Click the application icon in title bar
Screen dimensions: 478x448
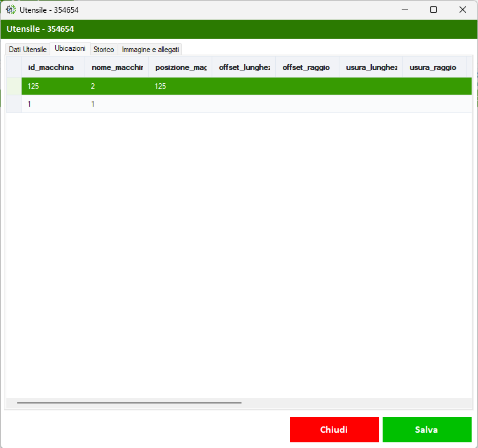(11, 10)
